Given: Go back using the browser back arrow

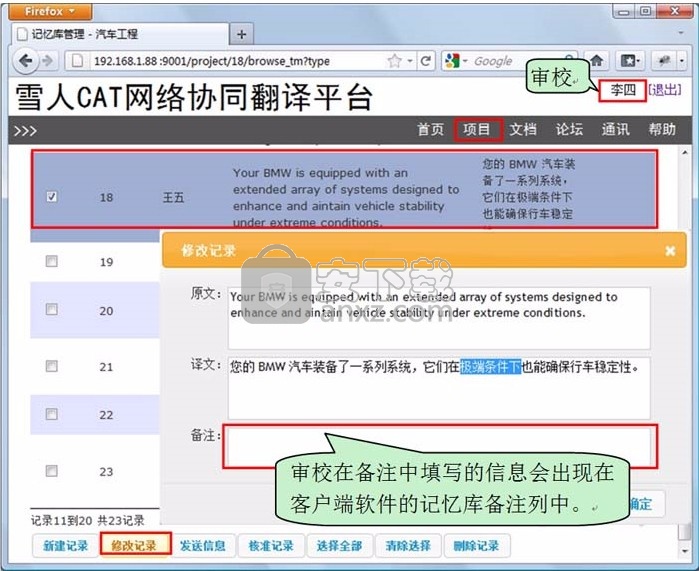Looking at the screenshot, I should pos(25,61).
